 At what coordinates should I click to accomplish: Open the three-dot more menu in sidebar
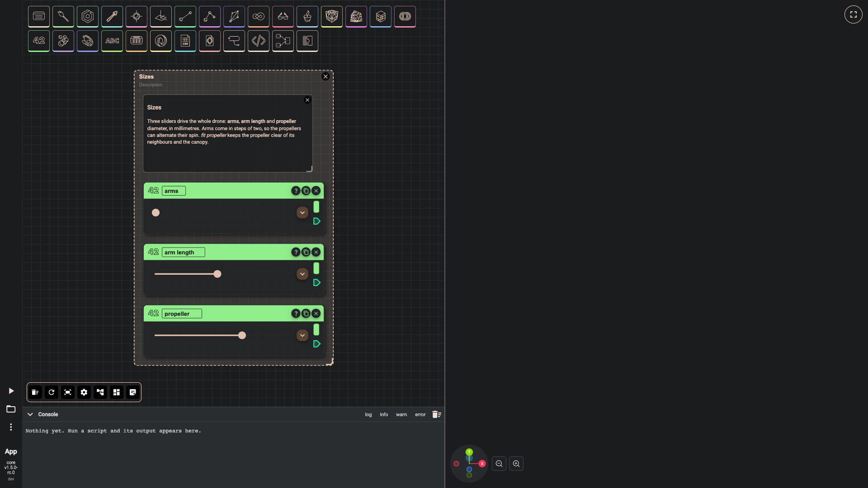(11, 427)
